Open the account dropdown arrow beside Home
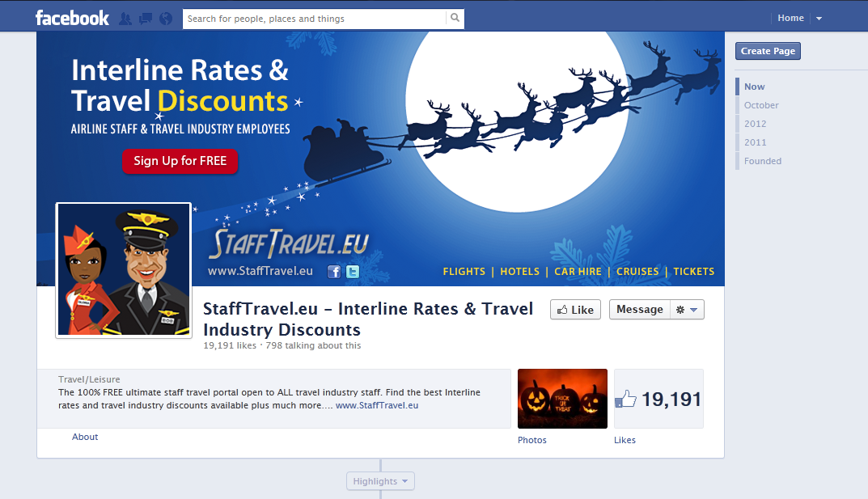The image size is (868, 499). pyautogui.click(x=819, y=19)
